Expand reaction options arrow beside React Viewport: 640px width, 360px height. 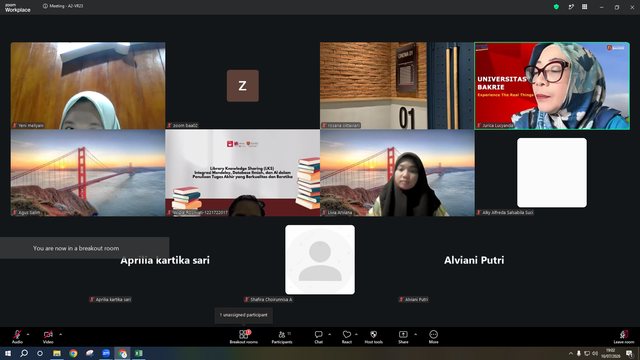point(356,334)
